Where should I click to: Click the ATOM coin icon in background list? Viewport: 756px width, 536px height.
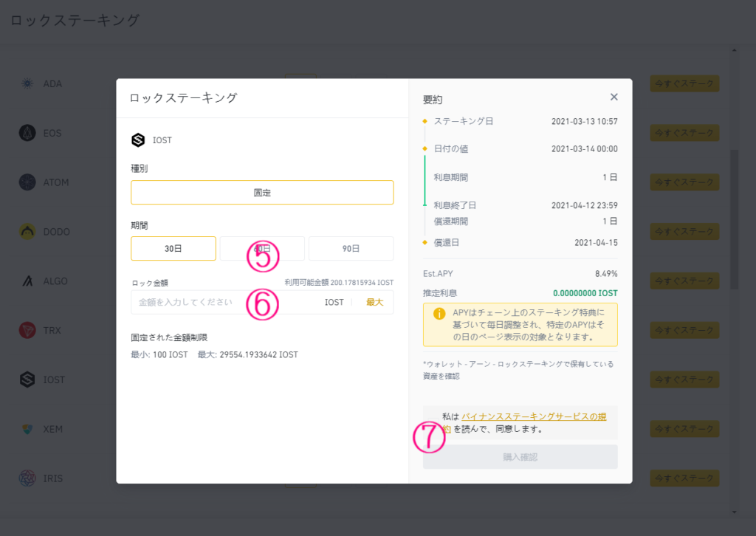[27, 182]
